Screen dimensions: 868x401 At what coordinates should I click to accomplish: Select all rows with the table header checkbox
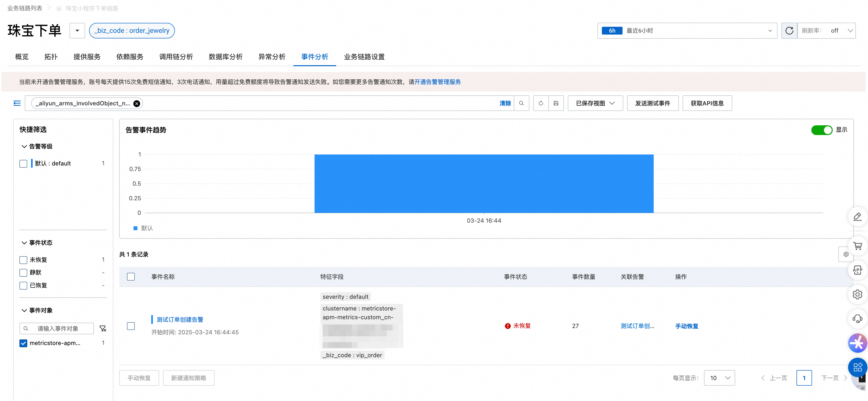click(131, 277)
